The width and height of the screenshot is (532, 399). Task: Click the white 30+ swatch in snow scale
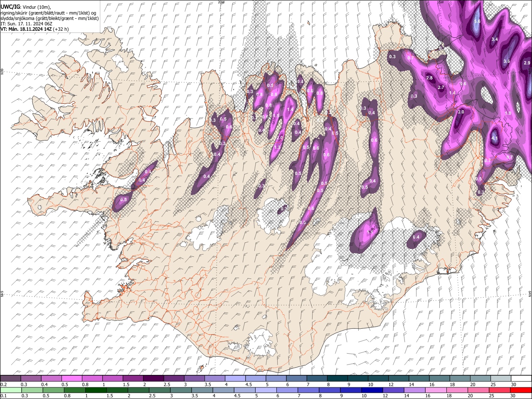click(x=521, y=378)
